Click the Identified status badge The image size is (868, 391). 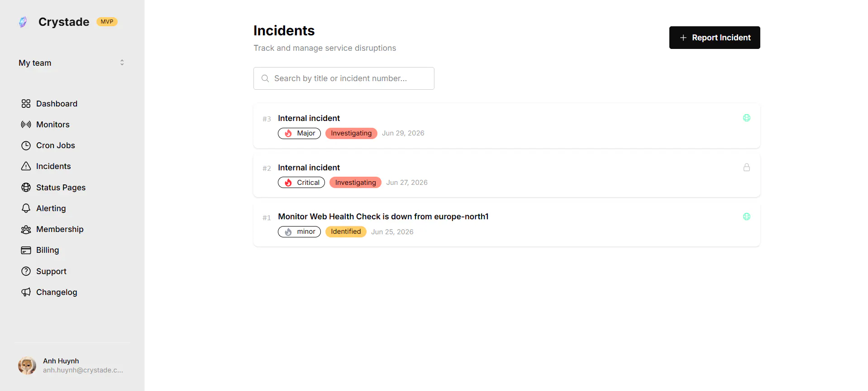coord(346,232)
